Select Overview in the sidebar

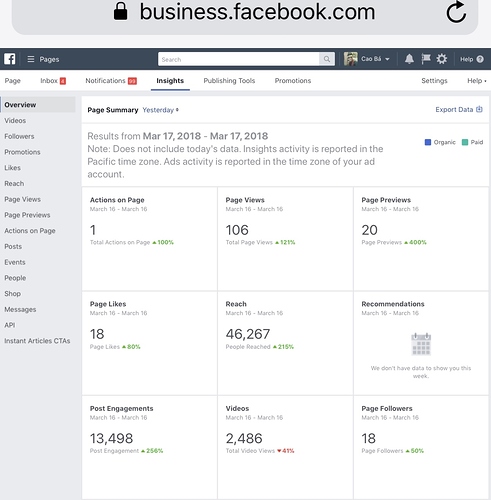(x=38, y=105)
